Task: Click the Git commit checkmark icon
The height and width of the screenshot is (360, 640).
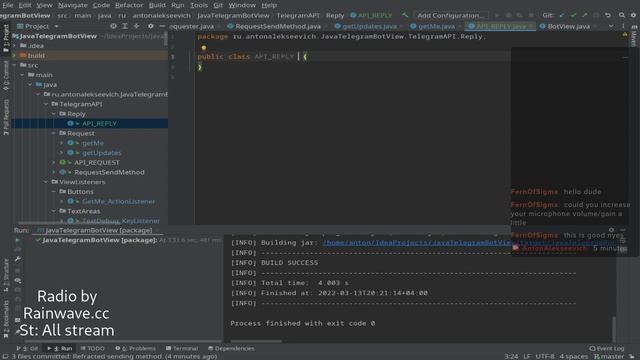Action: tap(573, 15)
